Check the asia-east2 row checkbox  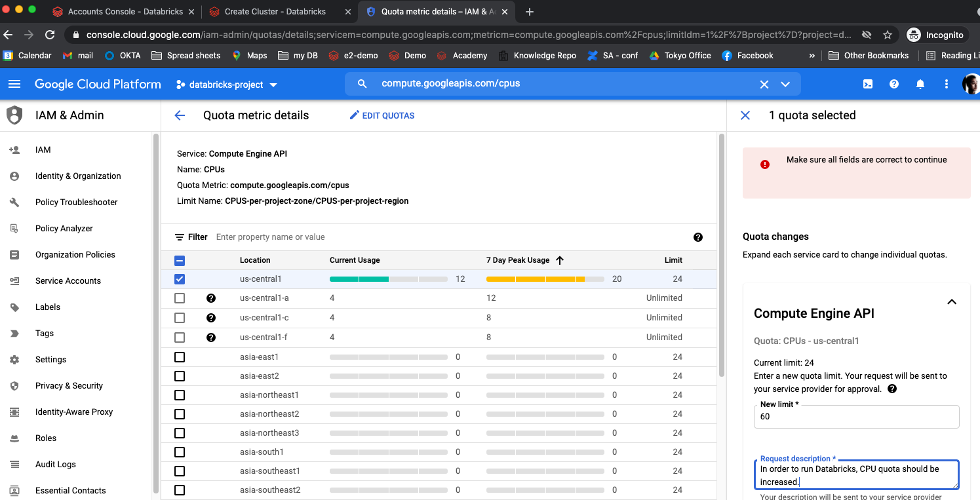click(180, 376)
